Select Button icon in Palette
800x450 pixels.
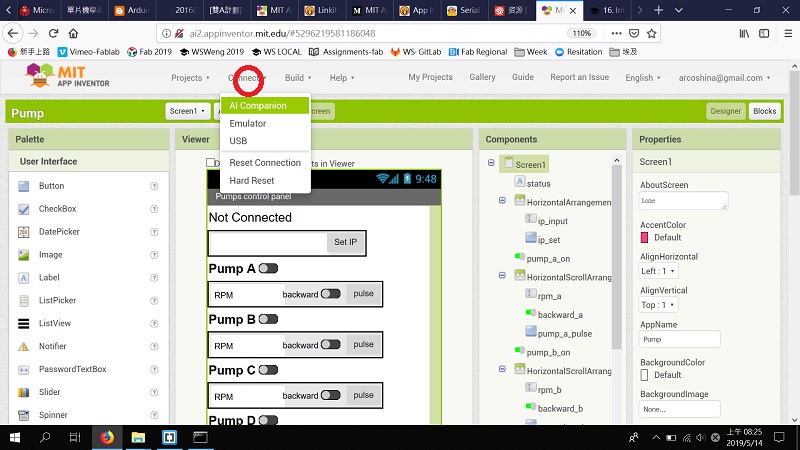23,186
